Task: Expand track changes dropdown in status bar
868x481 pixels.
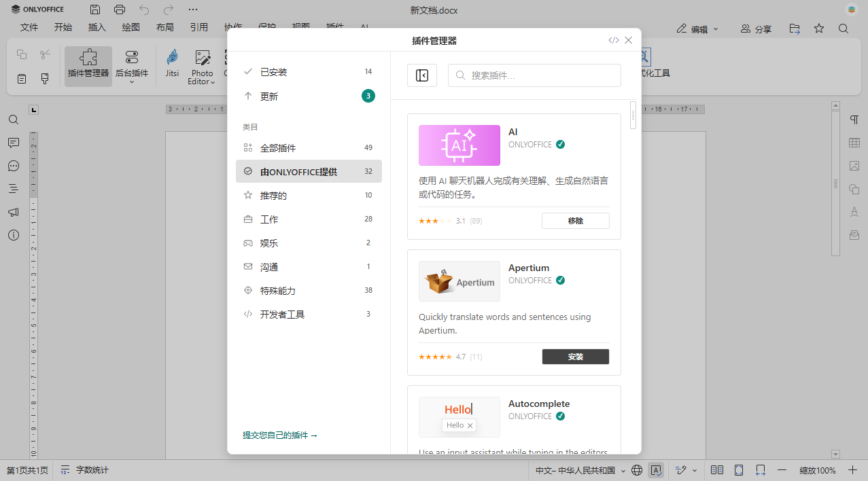Action: click(695, 470)
